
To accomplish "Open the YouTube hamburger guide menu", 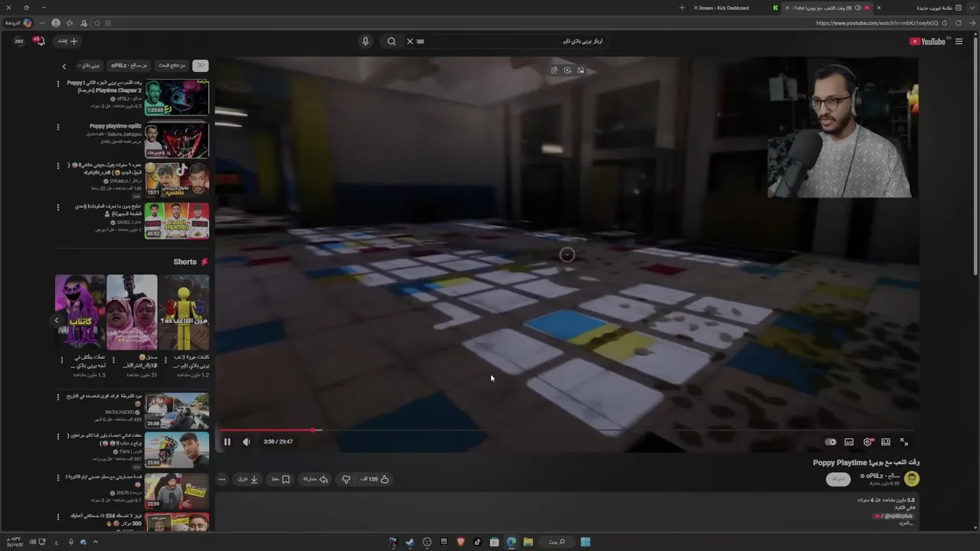I will [x=959, y=41].
